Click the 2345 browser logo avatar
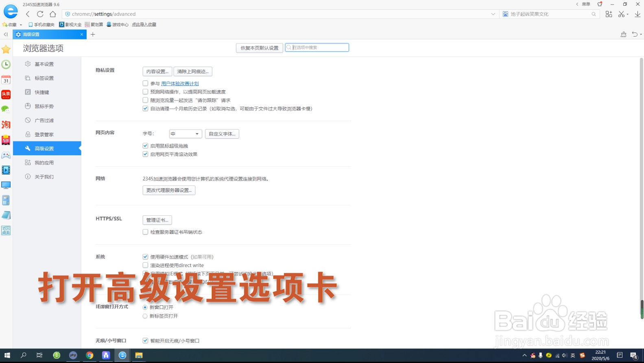644x363 pixels. point(11,11)
